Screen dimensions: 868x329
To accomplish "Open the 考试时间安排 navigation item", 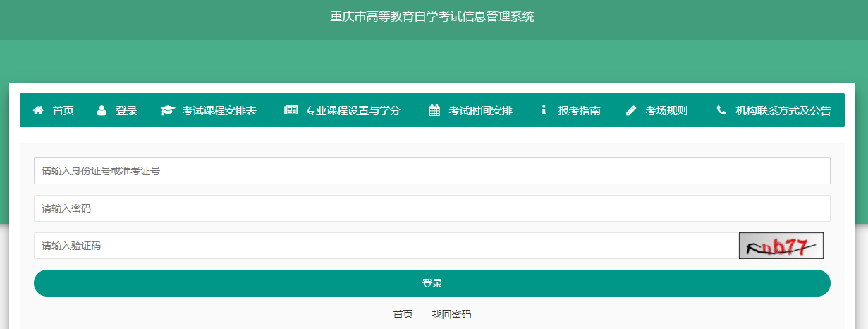I will pyautogui.click(x=480, y=111).
